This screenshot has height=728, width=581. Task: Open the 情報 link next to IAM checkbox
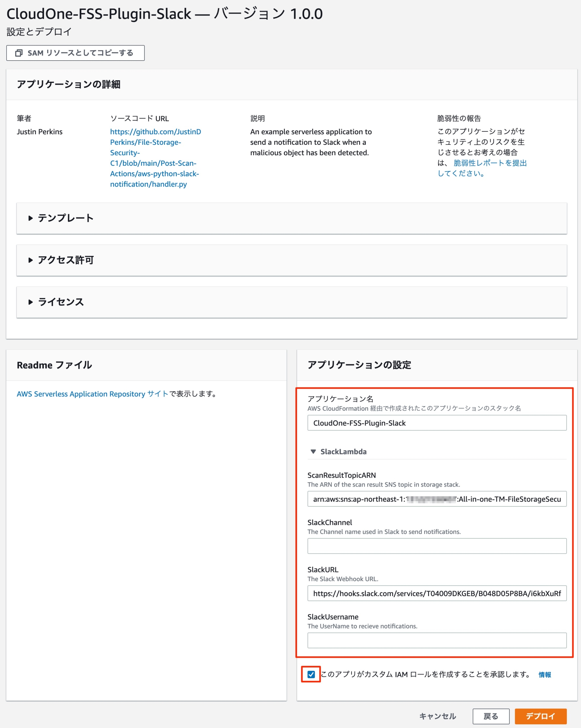click(x=545, y=675)
